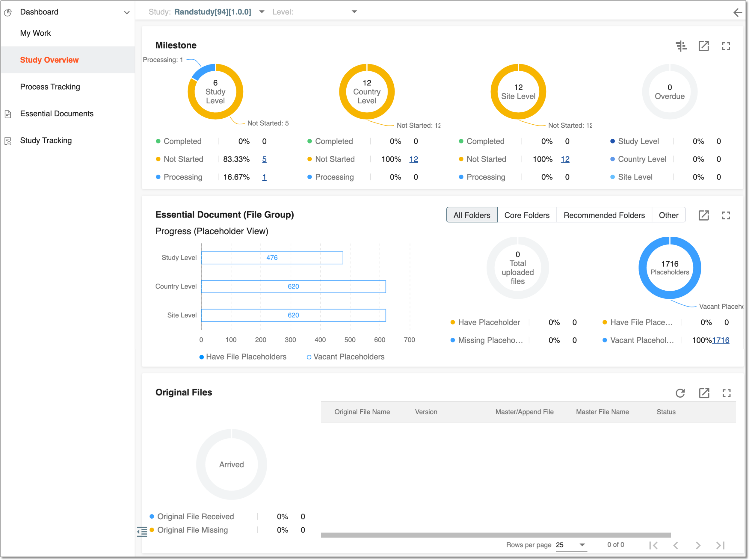Click the Status column header

(666, 412)
